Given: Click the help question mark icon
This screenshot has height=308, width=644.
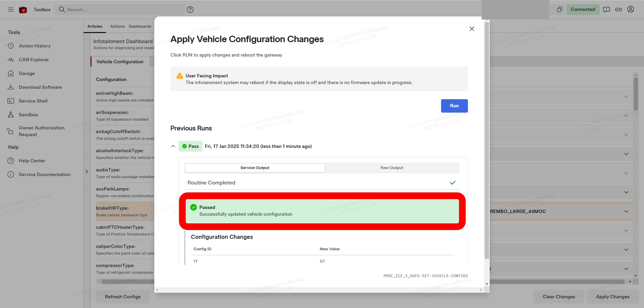Looking at the screenshot, I should [190, 10].
